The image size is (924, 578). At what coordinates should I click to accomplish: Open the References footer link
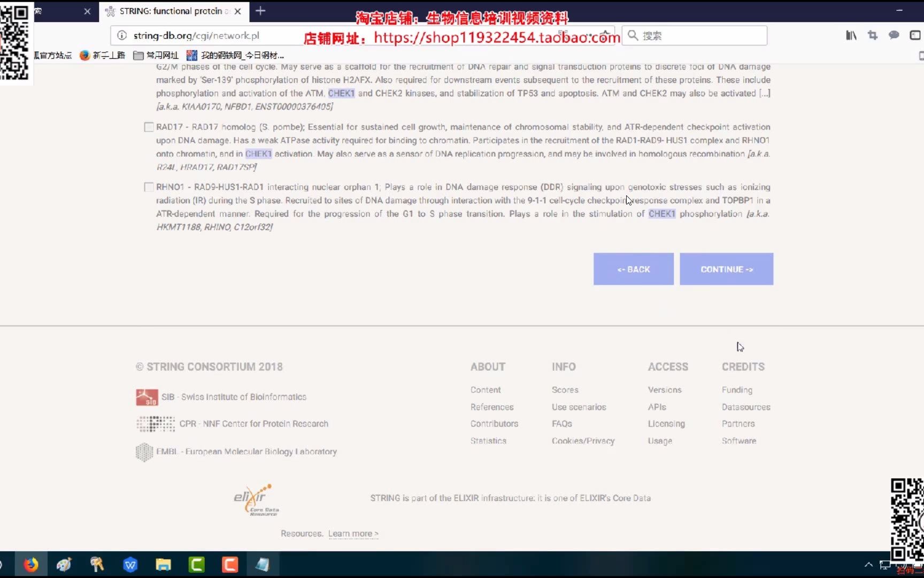click(492, 407)
